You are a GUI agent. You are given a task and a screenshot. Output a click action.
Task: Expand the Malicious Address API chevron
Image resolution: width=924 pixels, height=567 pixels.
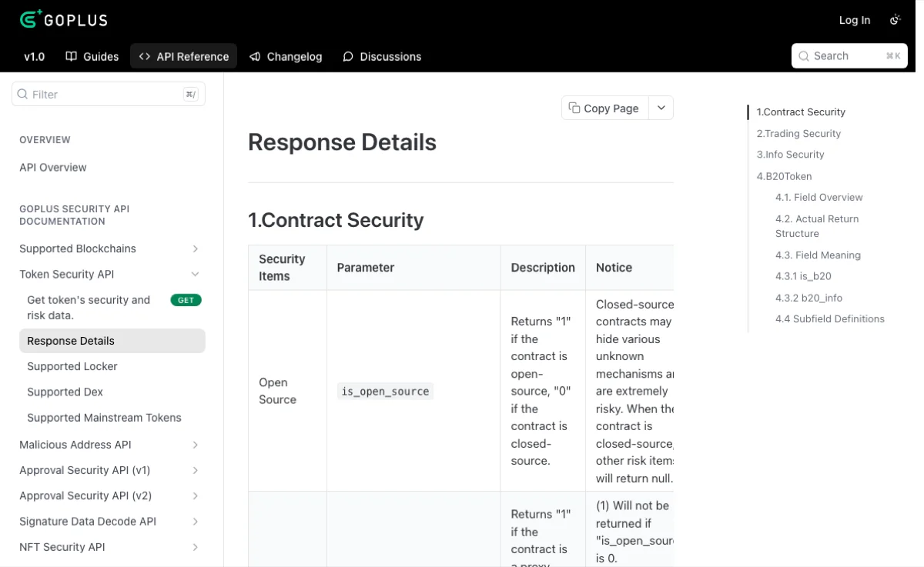[196, 445]
